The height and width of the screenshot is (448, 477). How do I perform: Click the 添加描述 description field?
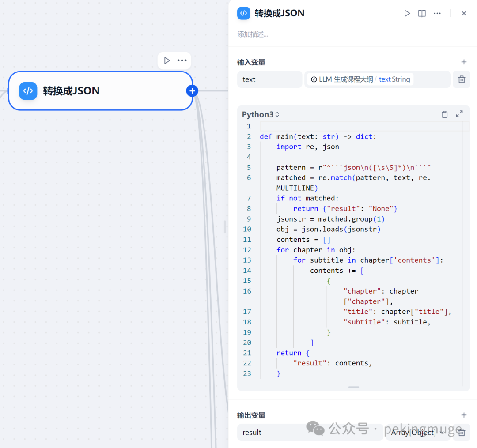[x=253, y=34]
